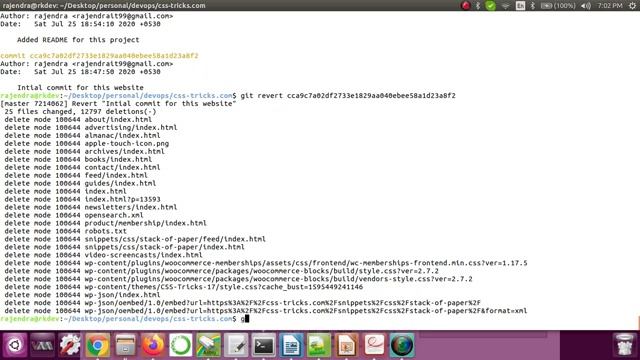The width and height of the screenshot is (640, 360).
Task: Click the date line 'Sat Jul 25 18:54:10'
Action: point(80,24)
